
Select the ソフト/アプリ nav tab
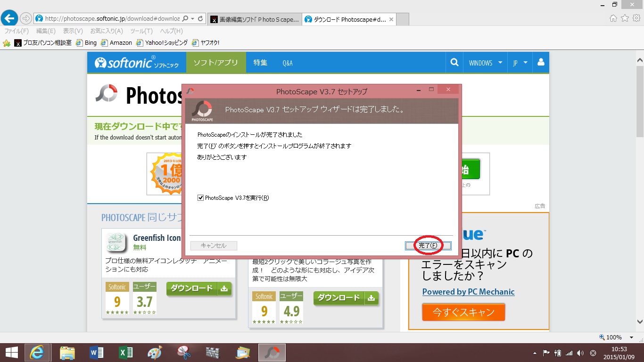pos(216,63)
